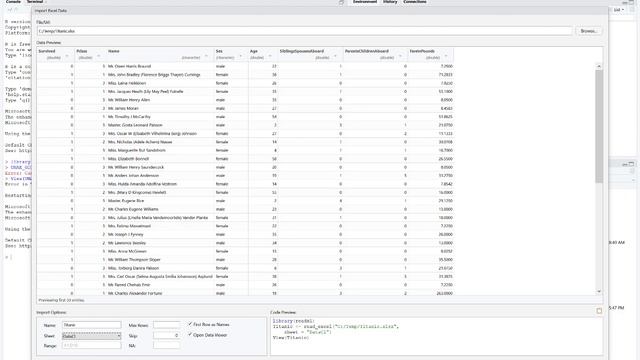Switch to the Terminal tab
The height and width of the screenshot is (360, 640).
pos(35,2)
